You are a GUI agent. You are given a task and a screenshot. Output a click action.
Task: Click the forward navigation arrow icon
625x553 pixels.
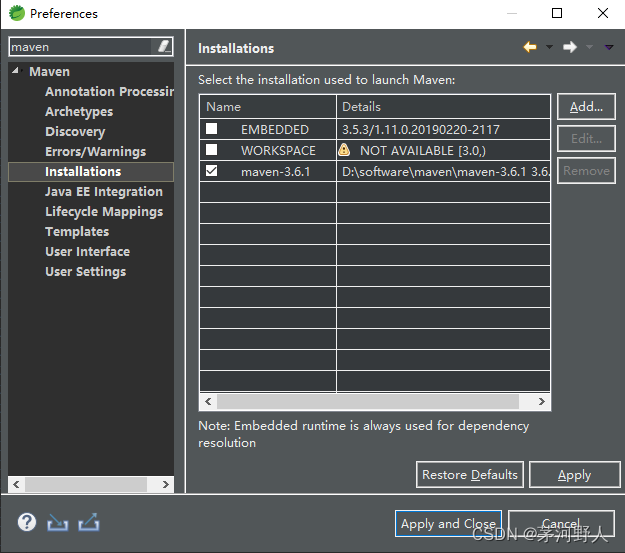coord(570,47)
